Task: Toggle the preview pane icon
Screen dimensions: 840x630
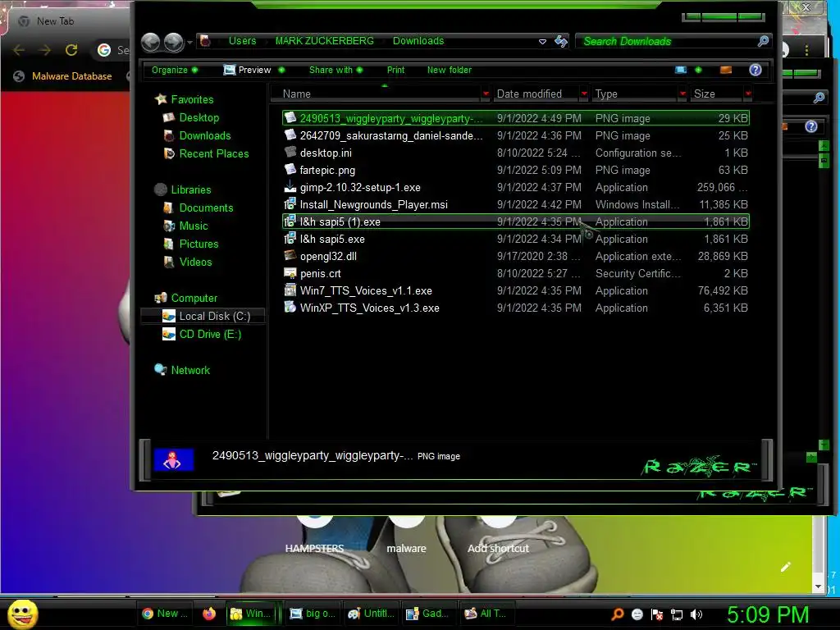Action: 726,70
